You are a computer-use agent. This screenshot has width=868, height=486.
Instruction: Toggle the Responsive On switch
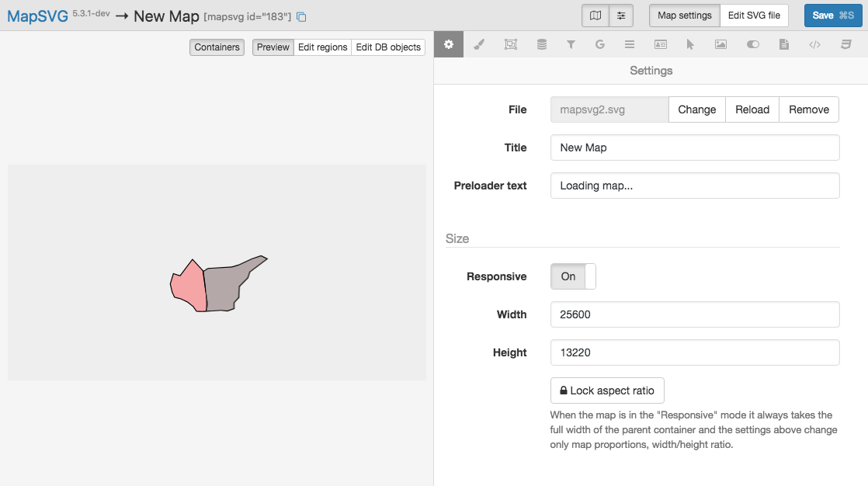[573, 276]
